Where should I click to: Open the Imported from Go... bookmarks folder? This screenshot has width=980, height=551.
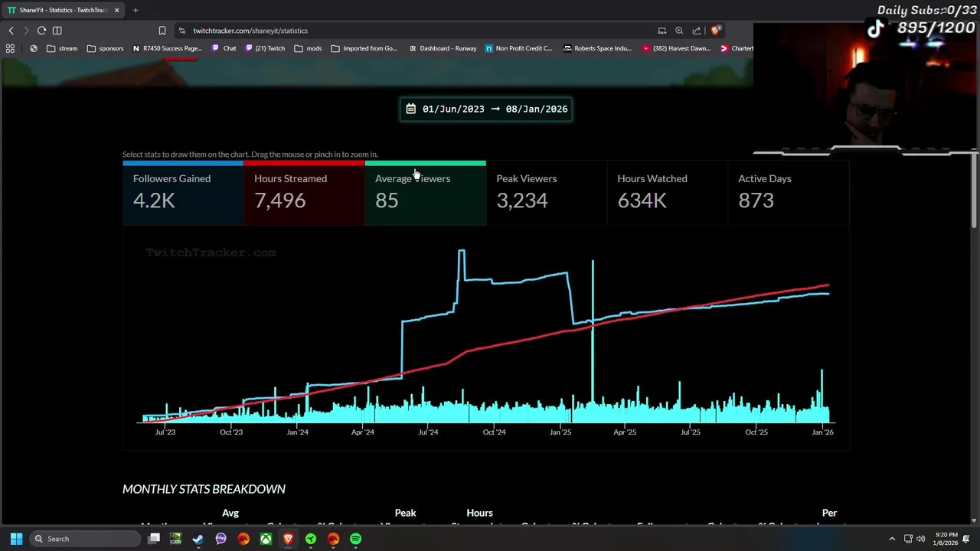point(364,48)
